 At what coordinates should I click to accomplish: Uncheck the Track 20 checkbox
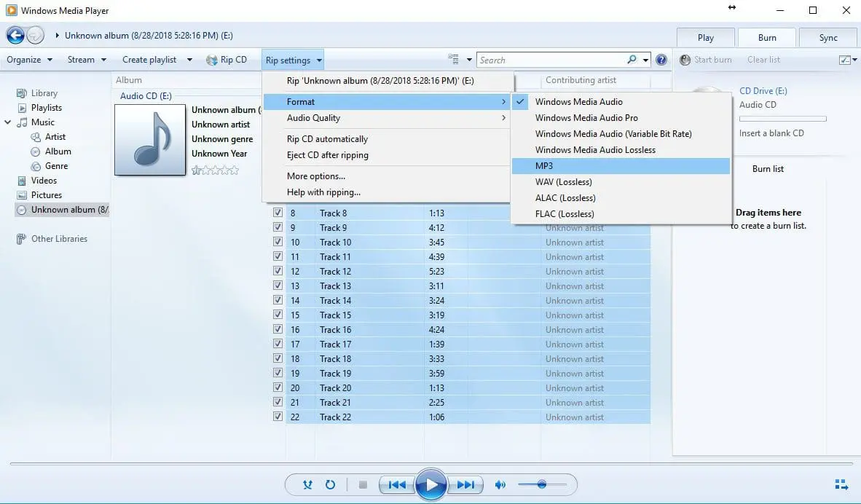tap(278, 387)
